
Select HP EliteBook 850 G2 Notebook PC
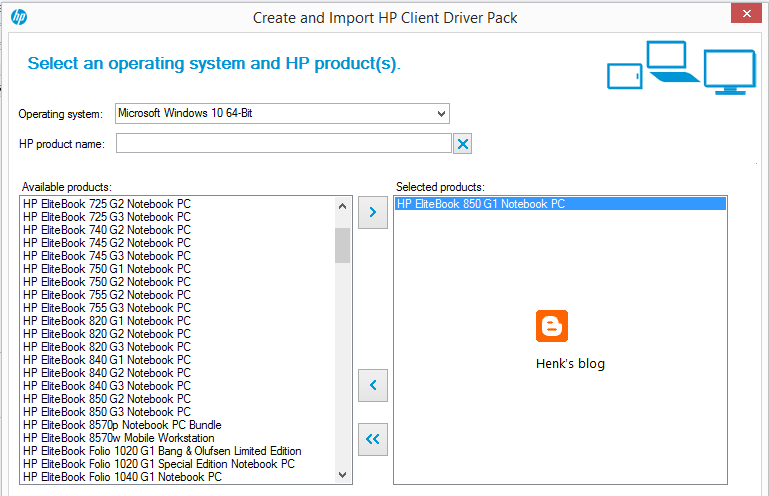(107, 399)
